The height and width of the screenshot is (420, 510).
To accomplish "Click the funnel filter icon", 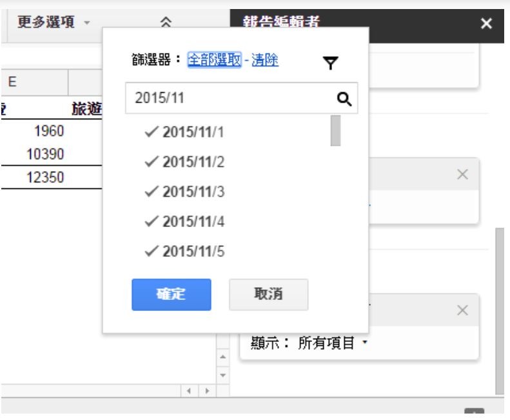I will pyautogui.click(x=331, y=63).
